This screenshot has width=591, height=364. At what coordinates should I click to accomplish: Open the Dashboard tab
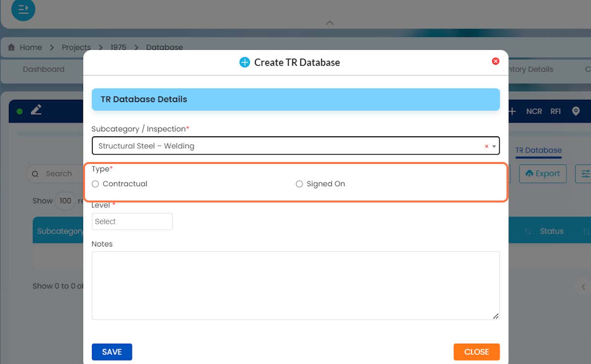pos(43,69)
